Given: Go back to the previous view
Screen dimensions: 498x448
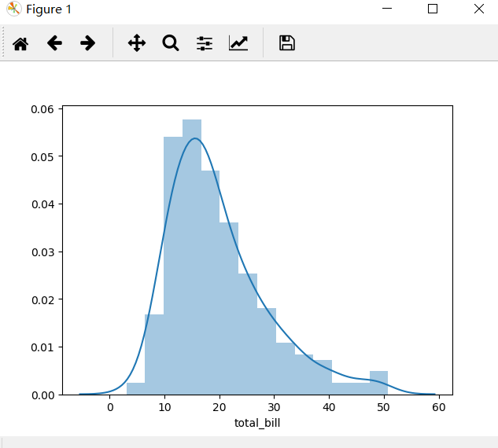Looking at the screenshot, I should (x=54, y=43).
